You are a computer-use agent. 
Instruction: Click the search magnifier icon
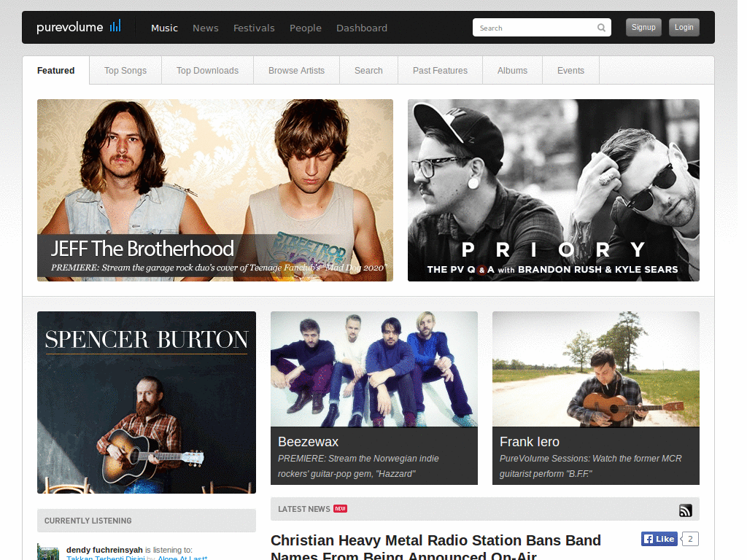pos(601,28)
